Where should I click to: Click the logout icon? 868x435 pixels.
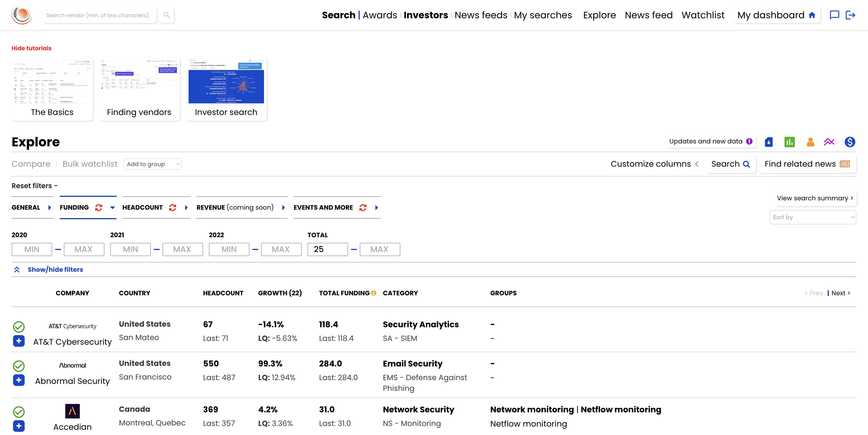(850, 15)
